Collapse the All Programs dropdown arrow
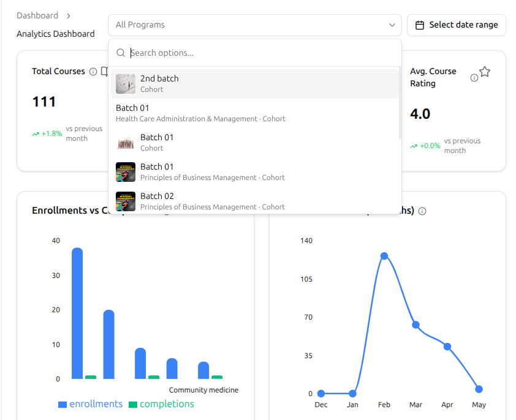 pos(392,25)
